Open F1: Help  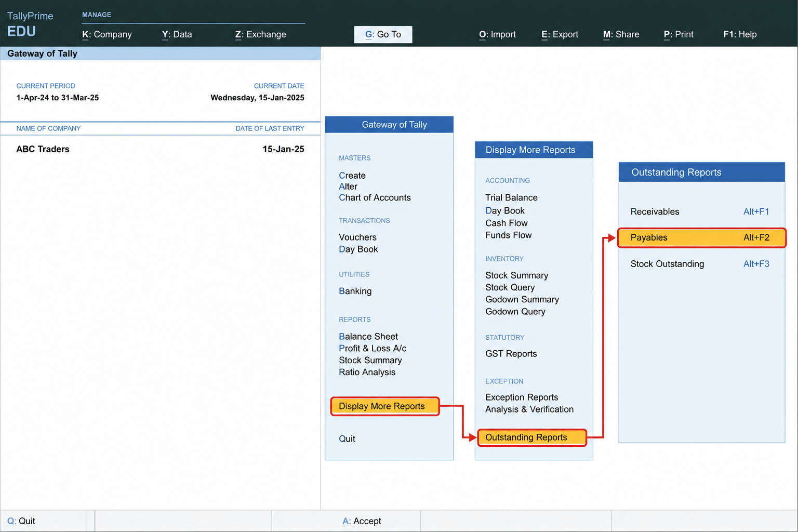tap(740, 34)
